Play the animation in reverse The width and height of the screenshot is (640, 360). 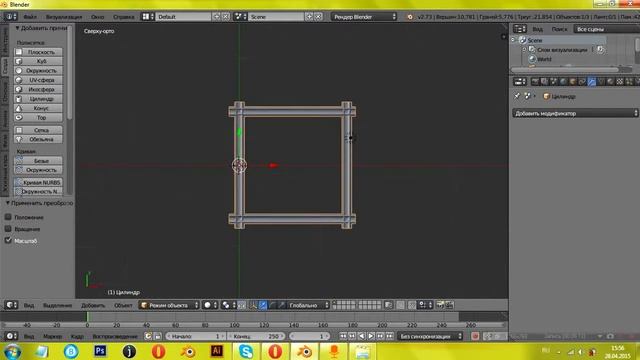[362, 336]
